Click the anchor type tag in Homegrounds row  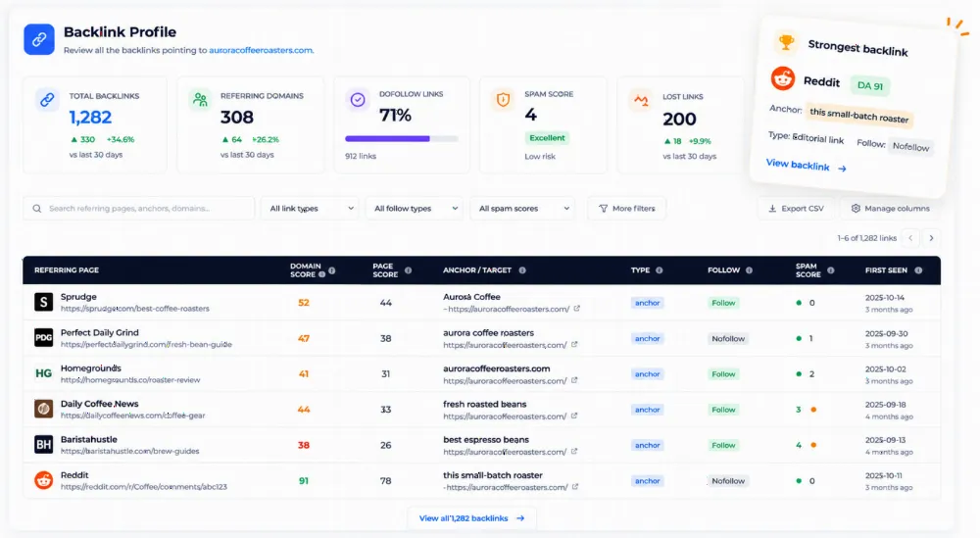[648, 374]
